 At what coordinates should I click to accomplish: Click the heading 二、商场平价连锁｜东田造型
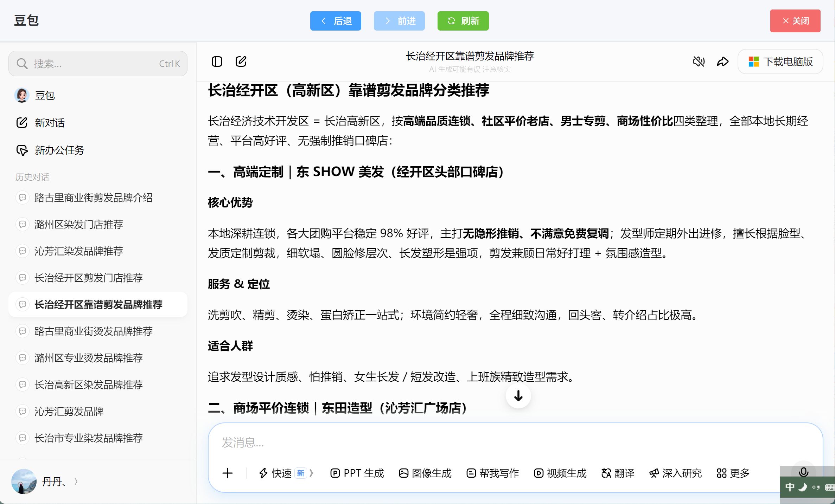point(338,408)
